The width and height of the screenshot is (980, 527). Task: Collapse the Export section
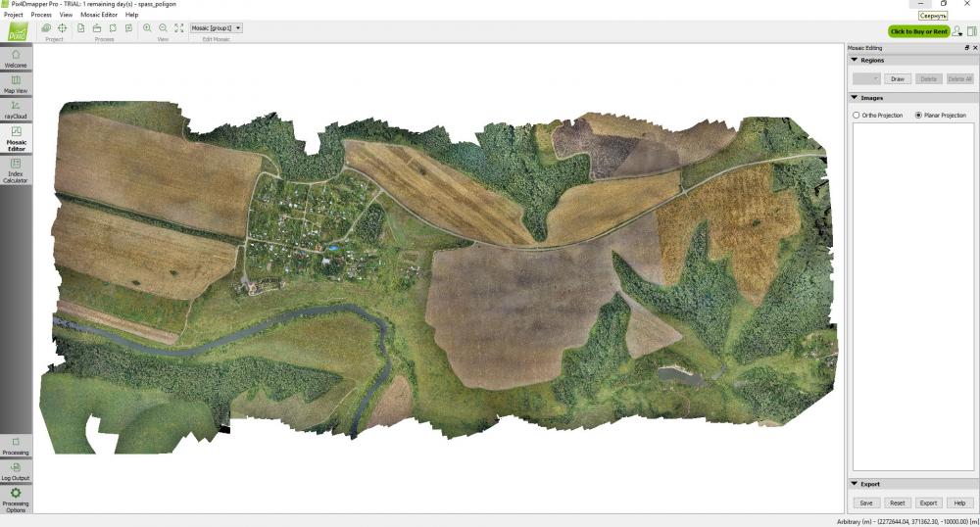click(x=855, y=483)
